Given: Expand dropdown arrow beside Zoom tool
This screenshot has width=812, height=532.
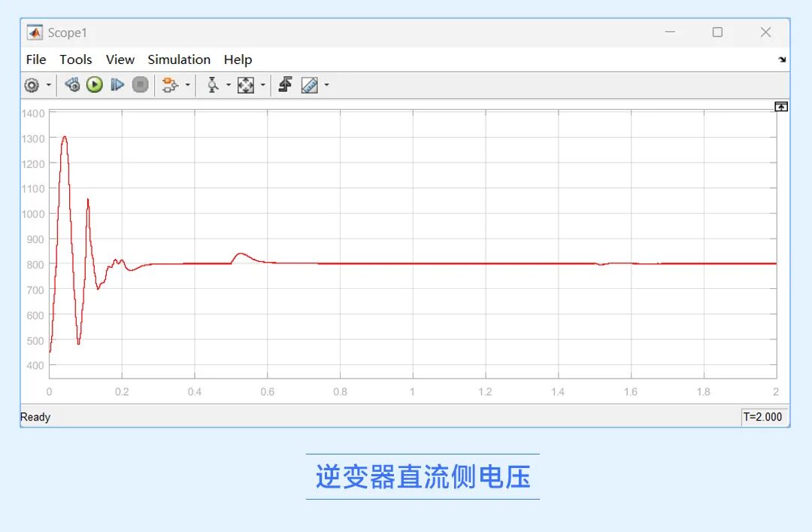Looking at the screenshot, I should click(229, 85).
